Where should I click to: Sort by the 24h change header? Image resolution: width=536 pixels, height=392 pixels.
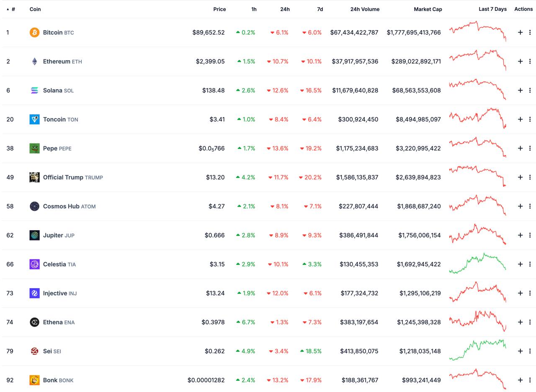[x=285, y=9]
